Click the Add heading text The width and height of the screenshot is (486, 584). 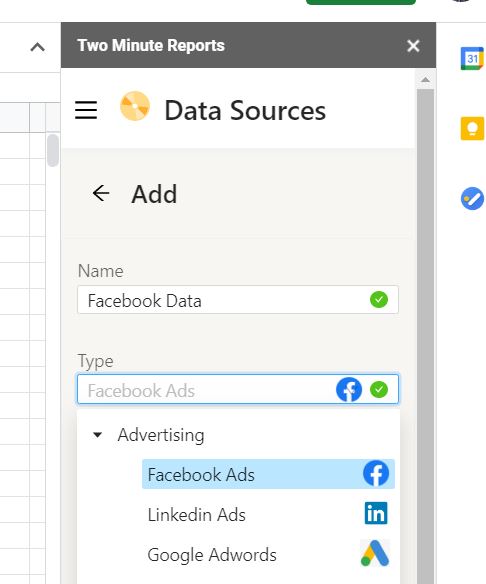pyautogui.click(x=154, y=194)
